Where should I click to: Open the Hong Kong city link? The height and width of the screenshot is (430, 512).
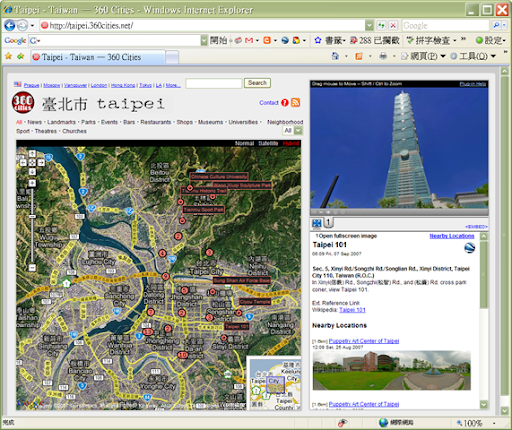[123, 85]
